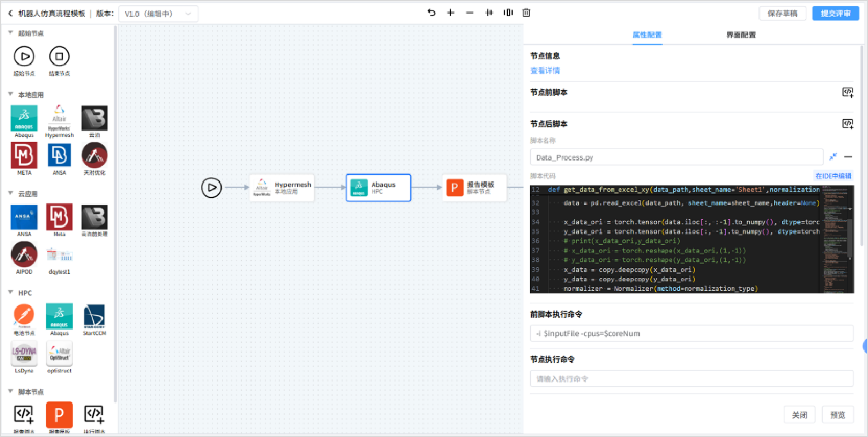Screen dimensions: 868x437
Task: Select the LsDyna HPC icon
Action: pos(24,354)
